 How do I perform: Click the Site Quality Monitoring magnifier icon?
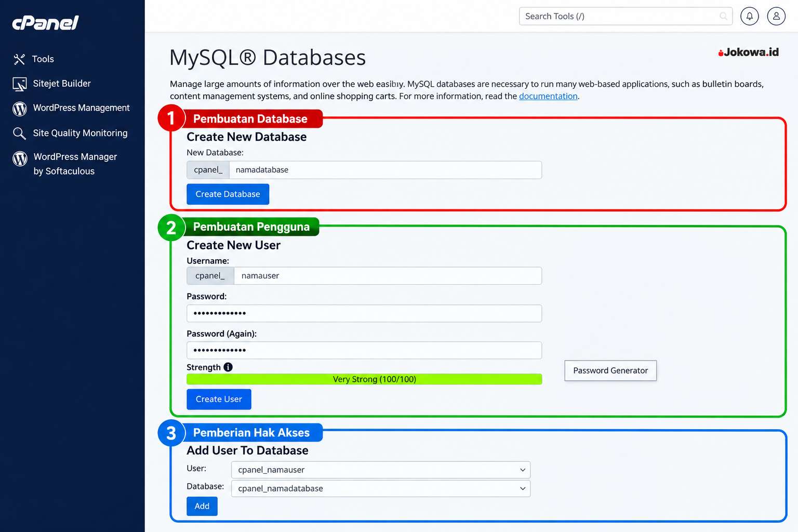point(19,134)
